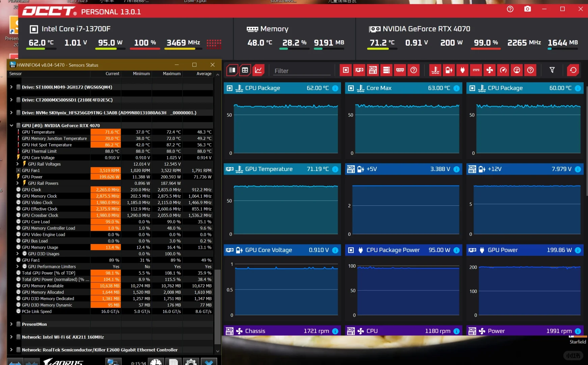
Task: Click the Sensor column header in HWiNFO
Action: click(49, 74)
